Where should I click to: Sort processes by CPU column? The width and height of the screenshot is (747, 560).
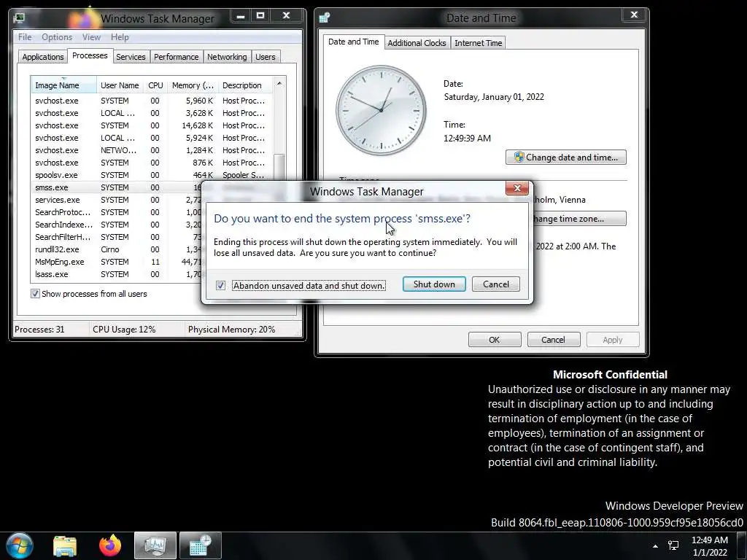[155, 85]
